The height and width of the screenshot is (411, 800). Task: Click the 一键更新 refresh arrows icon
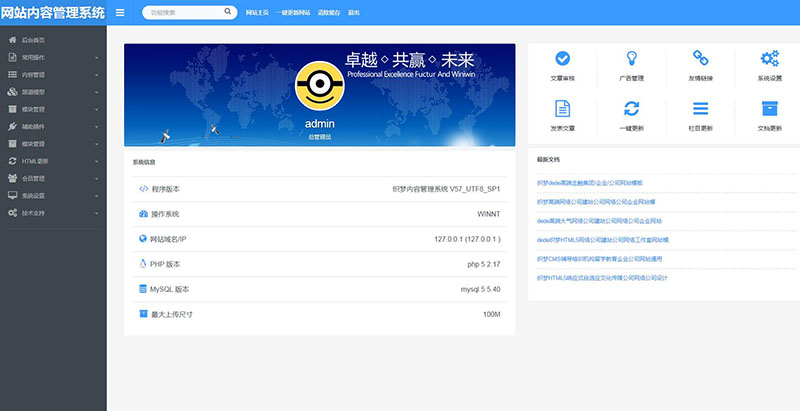pos(631,110)
